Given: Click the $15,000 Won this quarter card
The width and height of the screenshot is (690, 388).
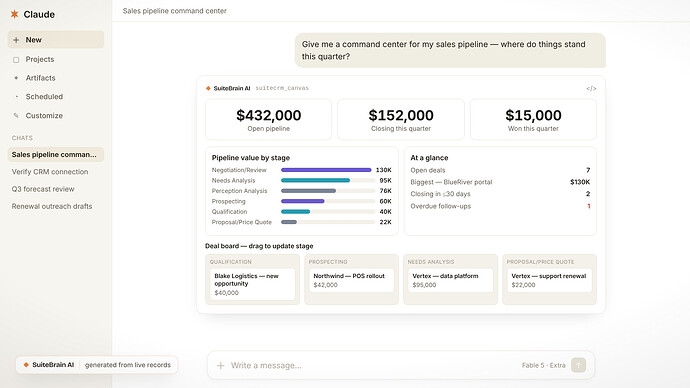Looking at the screenshot, I should [533, 119].
